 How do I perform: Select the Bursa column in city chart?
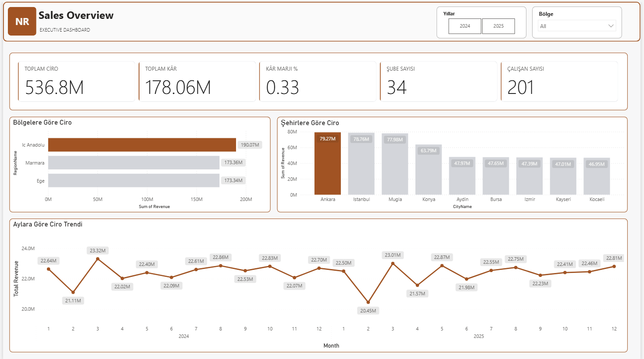tap(496, 176)
